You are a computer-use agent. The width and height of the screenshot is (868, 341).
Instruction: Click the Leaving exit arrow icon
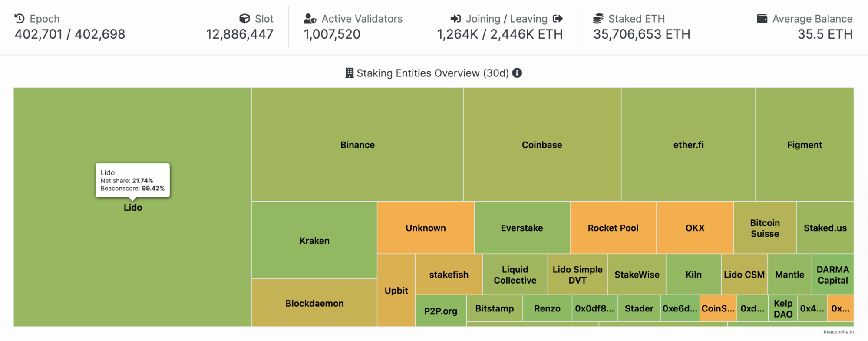[558, 19]
